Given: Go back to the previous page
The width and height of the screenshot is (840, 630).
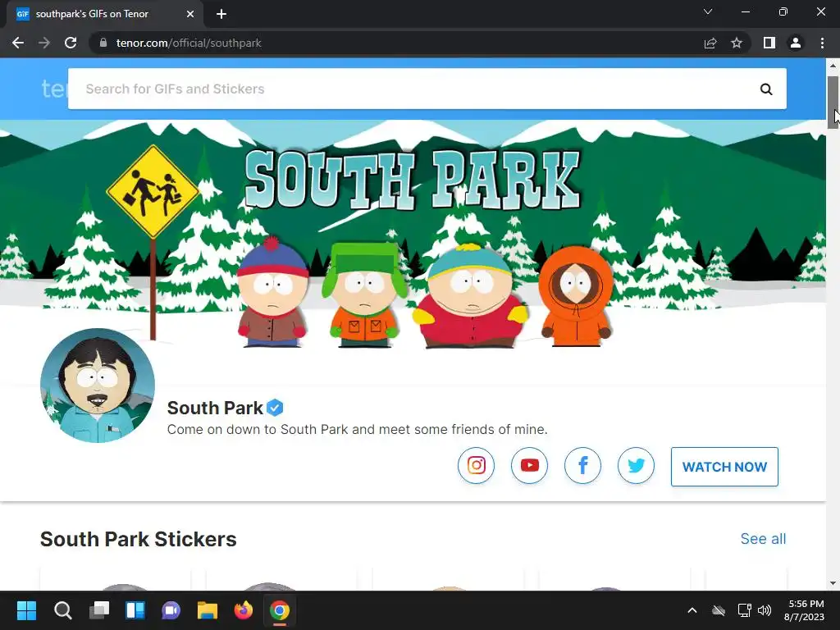Looking at the screenshot, I should point(18,43).
